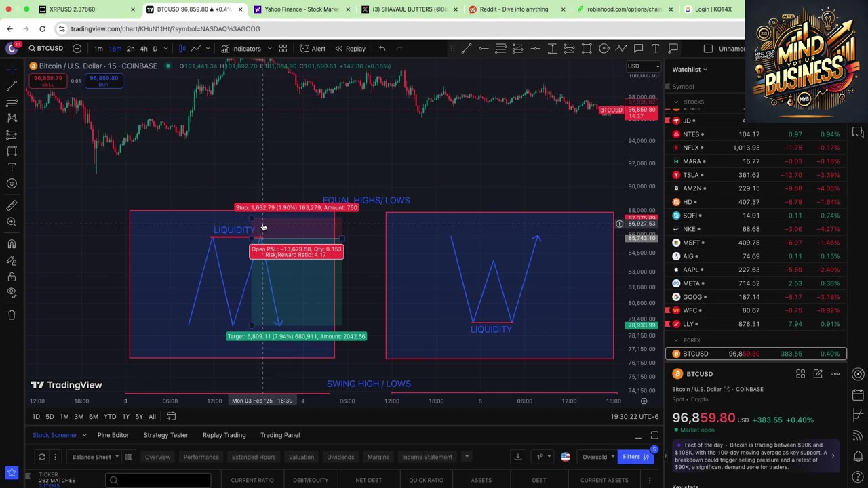Select the text T tool in the top toolbar

pos(656,49)
